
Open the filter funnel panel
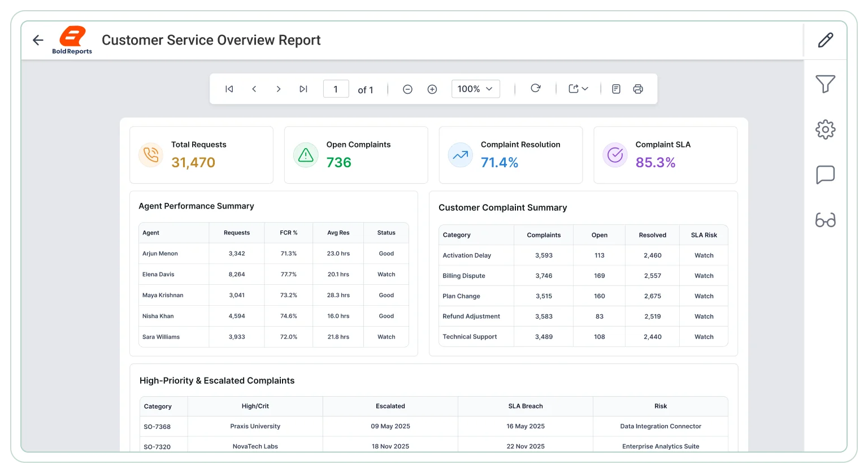[x=826, y=84]
